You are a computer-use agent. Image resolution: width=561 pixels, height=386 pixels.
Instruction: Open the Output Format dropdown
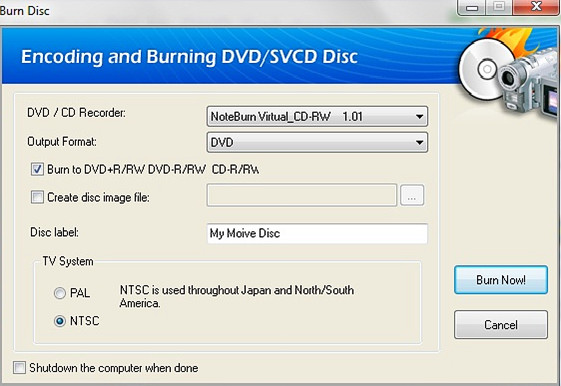click(317, 142)
